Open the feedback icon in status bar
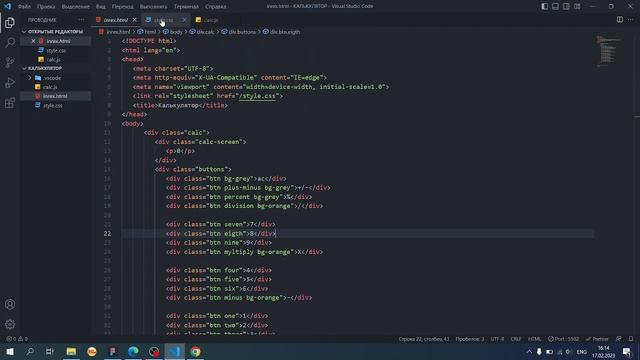This screenshot has height=360, width=640. coord(619,339)
